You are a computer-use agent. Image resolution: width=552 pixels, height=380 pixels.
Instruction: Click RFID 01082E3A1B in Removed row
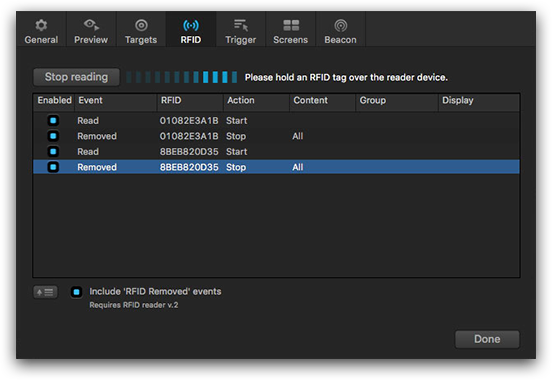pos(189,136)
